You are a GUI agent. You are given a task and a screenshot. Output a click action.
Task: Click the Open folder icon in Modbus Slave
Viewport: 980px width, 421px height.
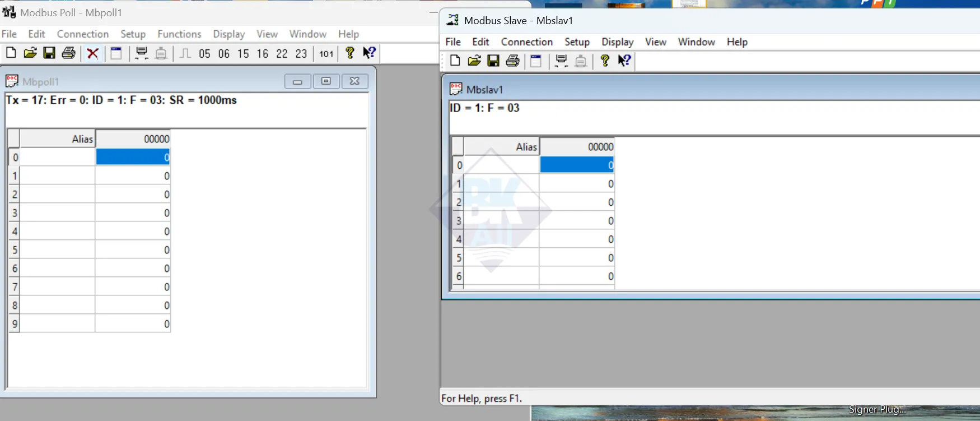[x=474, y=61]
